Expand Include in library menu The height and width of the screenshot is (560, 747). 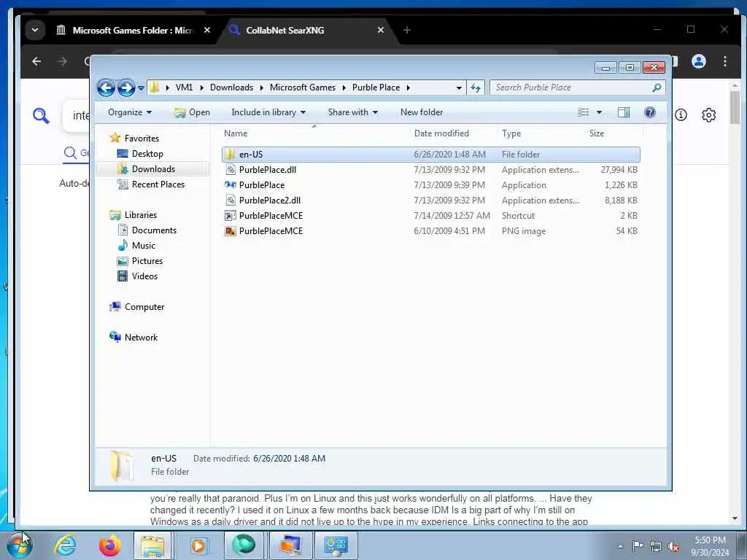[268, 112]
